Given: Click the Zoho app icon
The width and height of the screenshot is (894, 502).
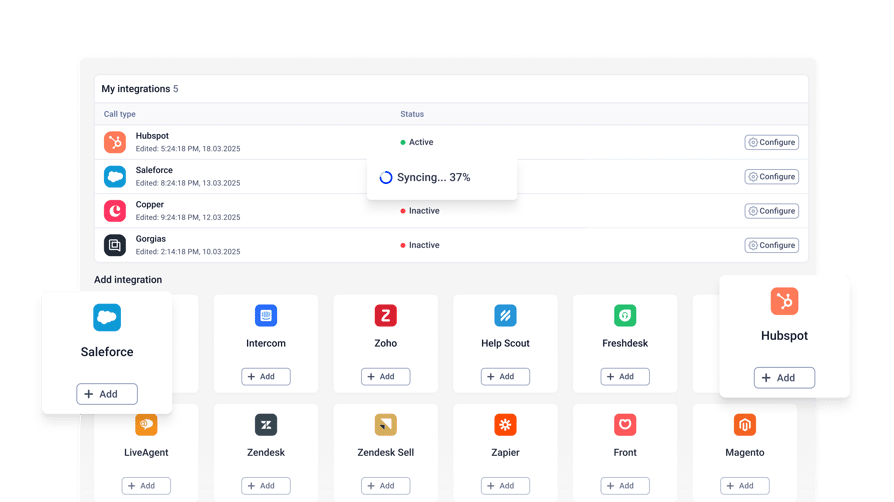Looking at the screenshot, I should pos(385,315).
